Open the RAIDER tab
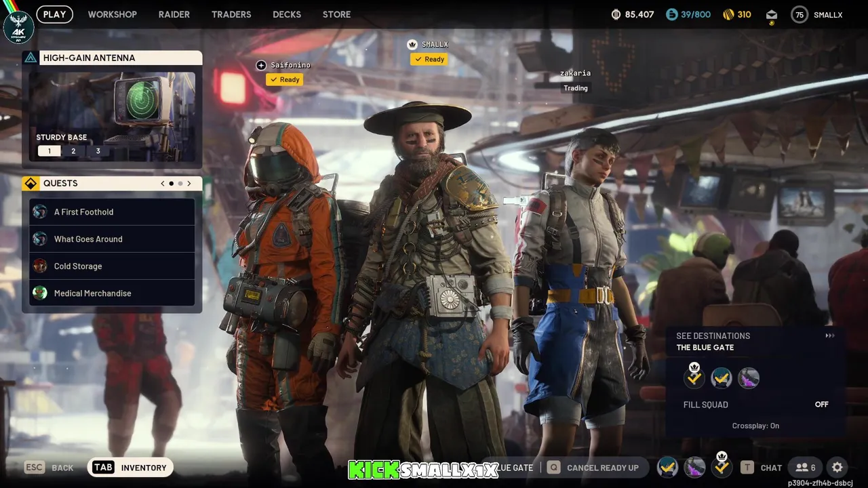Image resolution: width=868 pixels, height=488 pixels. tap(174, 14)
